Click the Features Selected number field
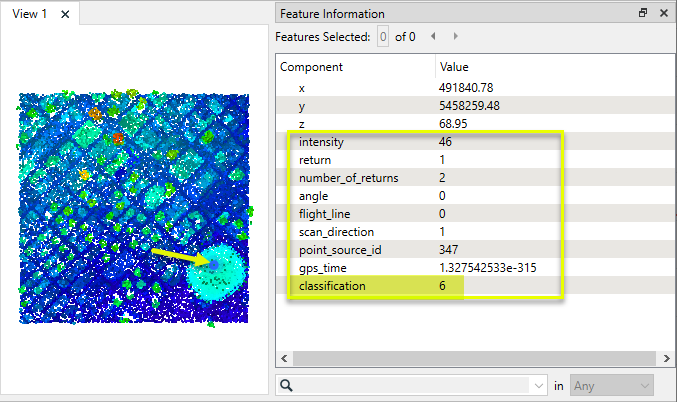 [x=382, y=37]
